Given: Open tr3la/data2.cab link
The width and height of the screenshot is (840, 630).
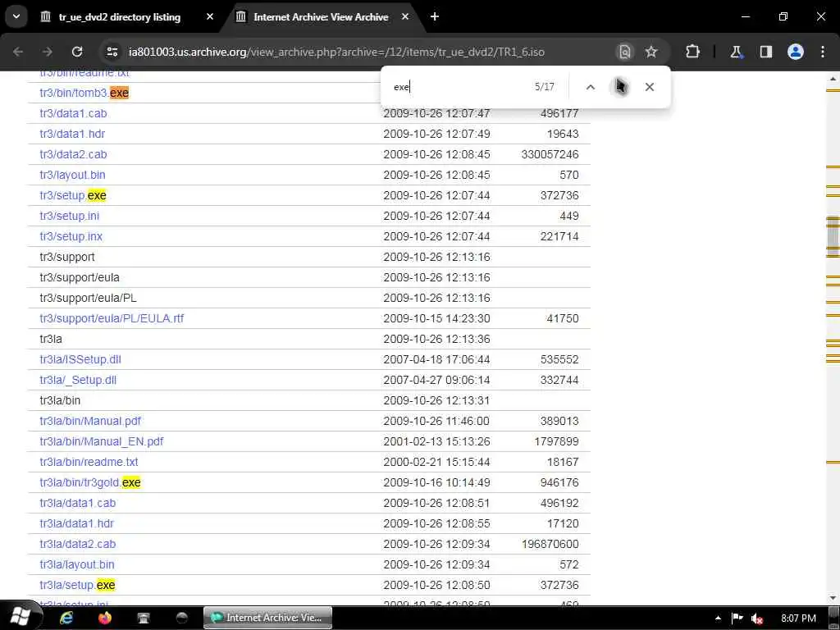Looking at the screenshot, I should pos(78,544).
